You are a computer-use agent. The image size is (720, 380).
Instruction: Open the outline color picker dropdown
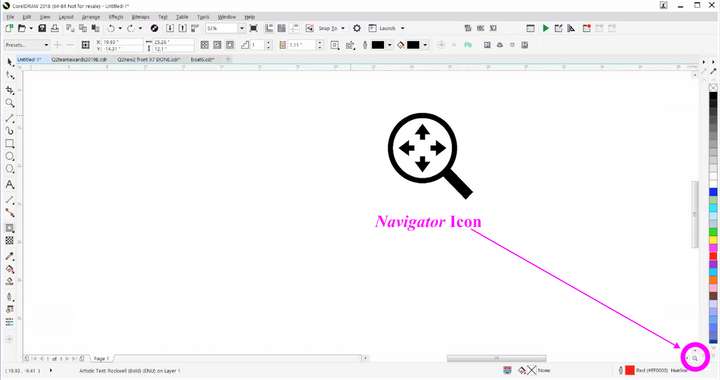(390, 45)
